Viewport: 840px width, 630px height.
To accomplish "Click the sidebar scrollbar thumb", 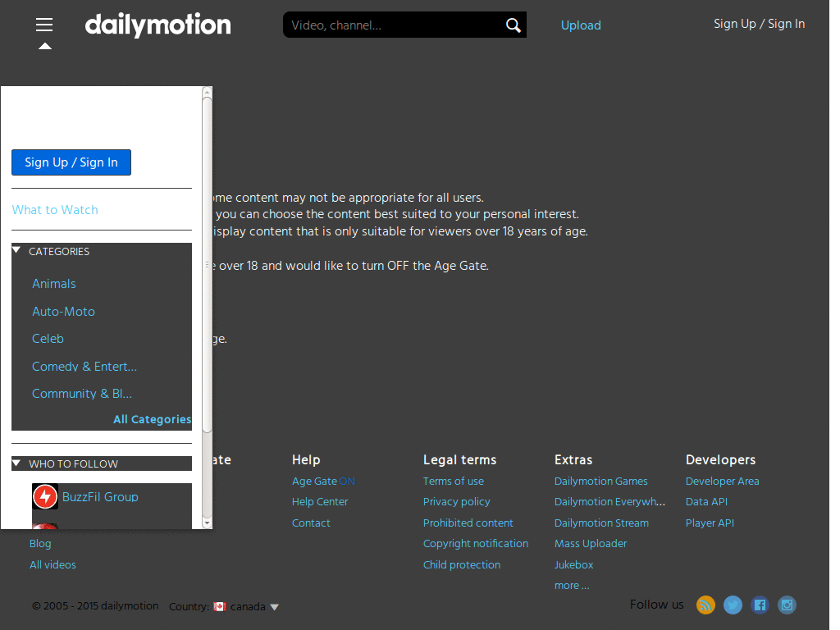I will point(207,265).
